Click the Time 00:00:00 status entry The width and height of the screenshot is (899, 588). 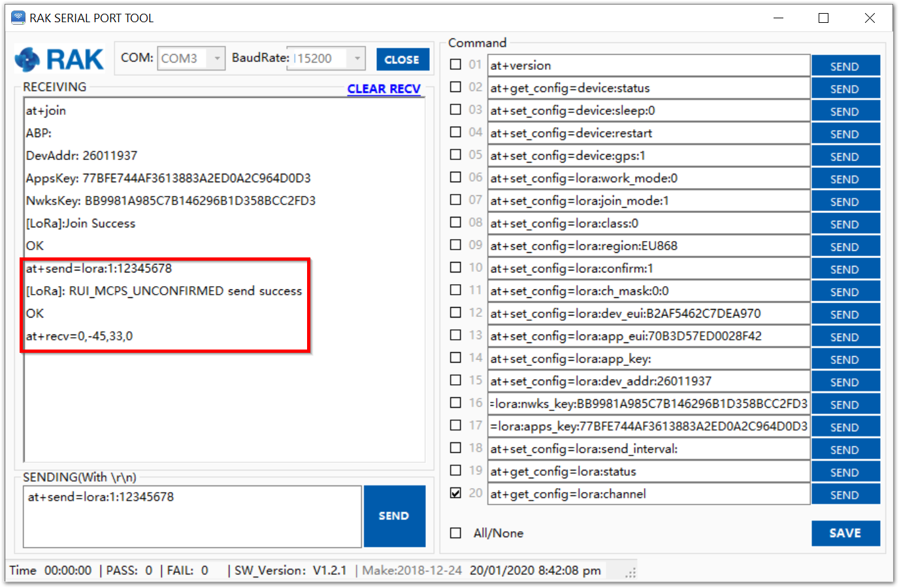(x=50, y=570)
